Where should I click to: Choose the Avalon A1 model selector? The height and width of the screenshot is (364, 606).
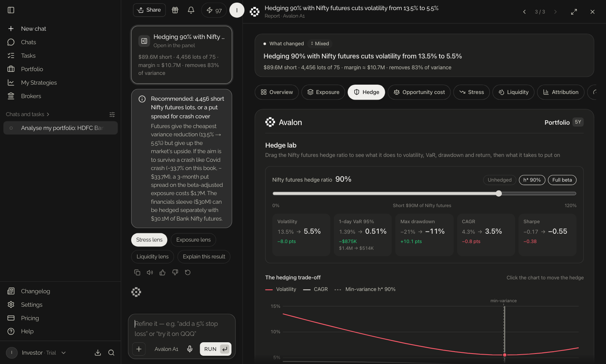coord(166,349)
